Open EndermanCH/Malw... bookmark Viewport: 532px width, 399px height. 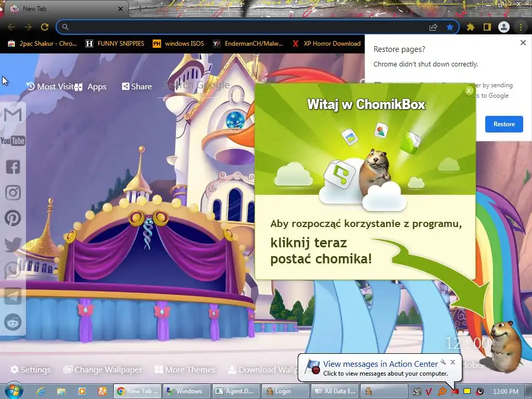(248, 44)
